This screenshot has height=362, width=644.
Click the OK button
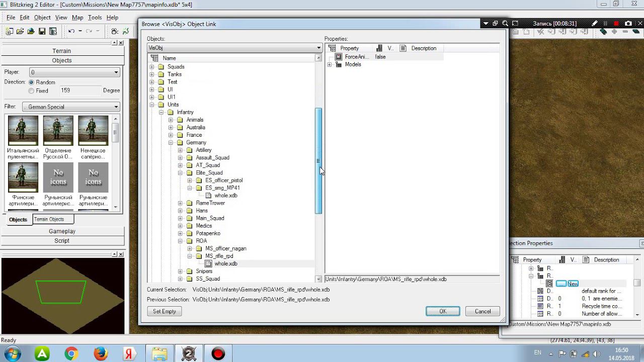point(443,311)
